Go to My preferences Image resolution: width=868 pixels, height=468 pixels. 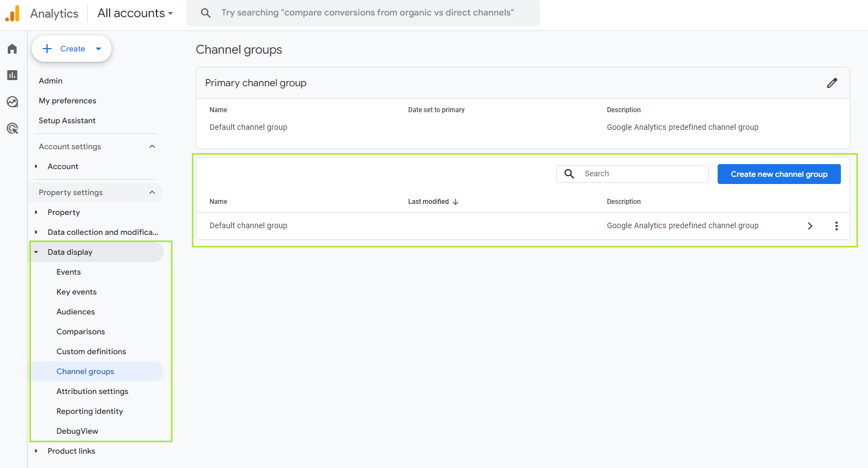(x=67, y=101)
